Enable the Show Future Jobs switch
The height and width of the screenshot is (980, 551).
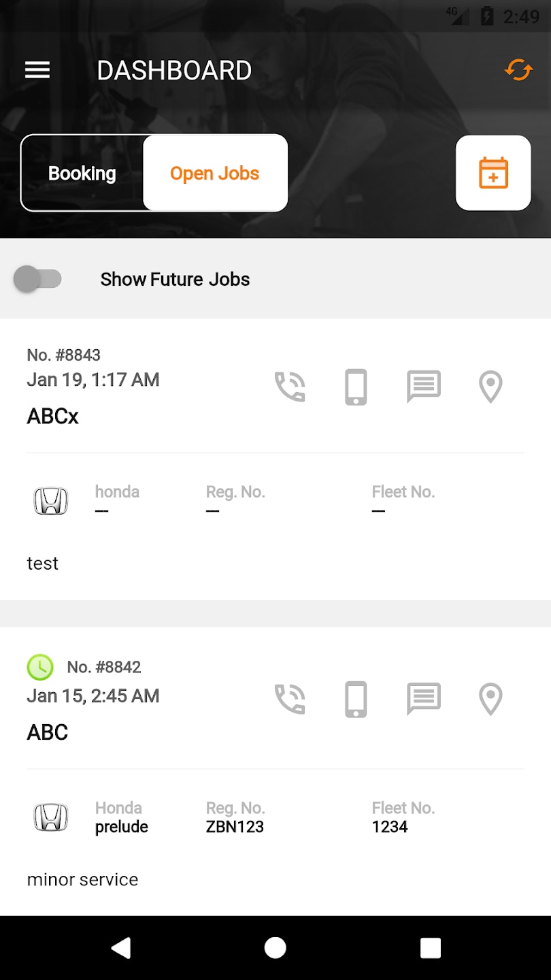click(38, 279)
